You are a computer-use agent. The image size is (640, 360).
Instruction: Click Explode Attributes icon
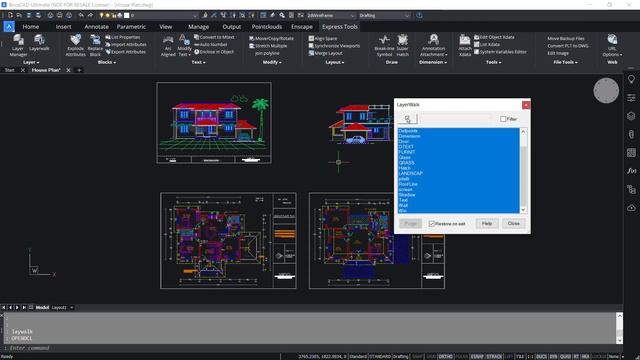[76, 45]
